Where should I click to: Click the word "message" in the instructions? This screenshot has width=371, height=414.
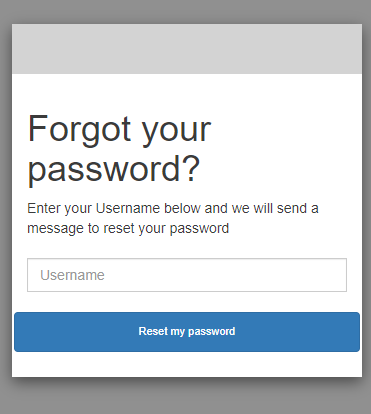point(55,229)
